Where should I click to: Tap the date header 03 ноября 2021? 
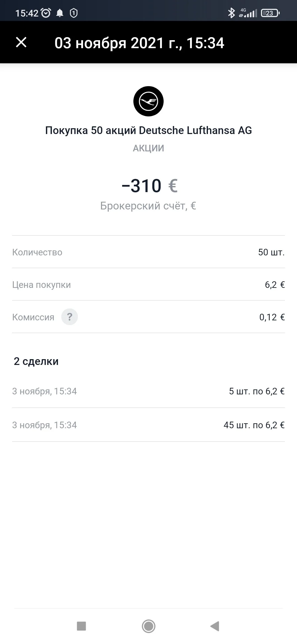139,43
